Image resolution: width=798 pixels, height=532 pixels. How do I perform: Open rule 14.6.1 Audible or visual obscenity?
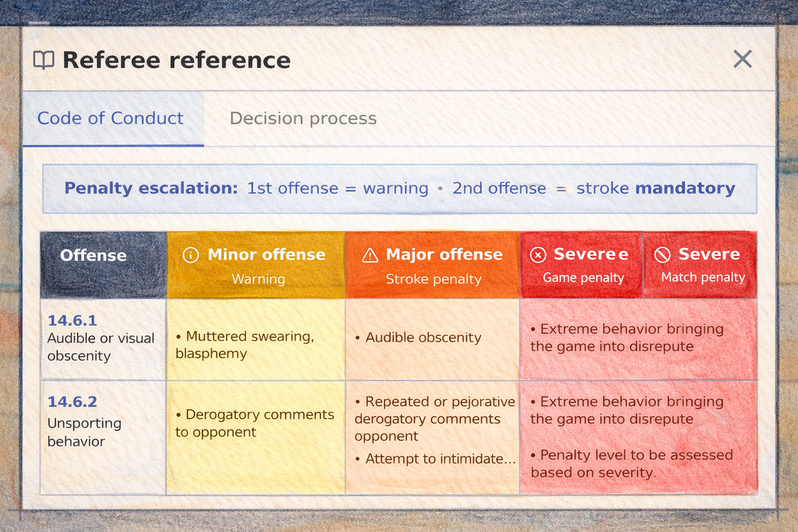point(99,338)
